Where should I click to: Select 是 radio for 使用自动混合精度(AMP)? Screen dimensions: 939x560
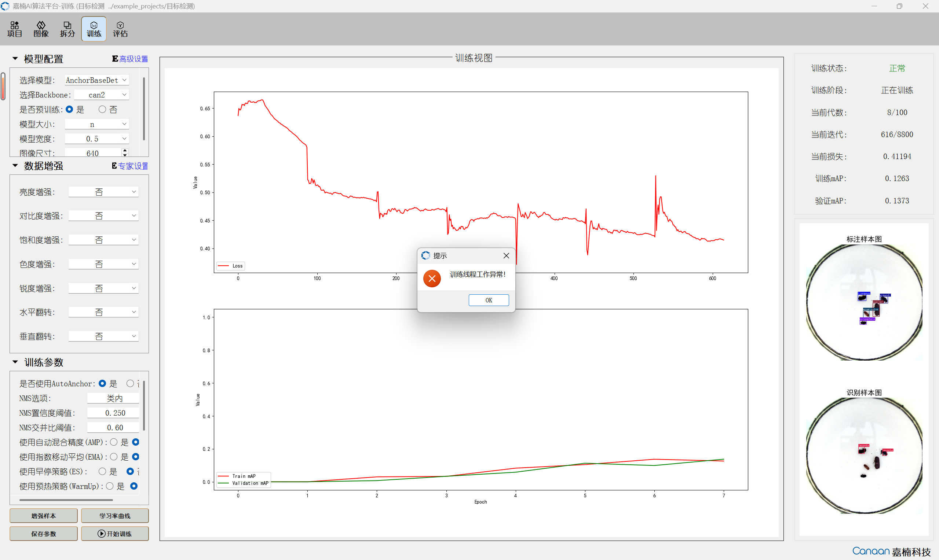(x=114, y=442)
